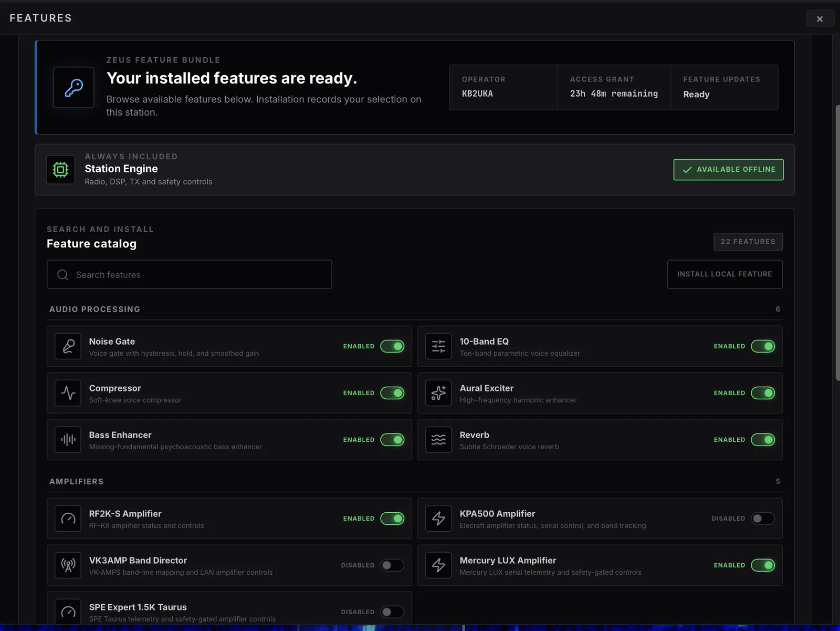Image resolution: width=840 pixels, height=631 pixels.
Task: Click the Reverb waves icon
Action: pos(438,440)
